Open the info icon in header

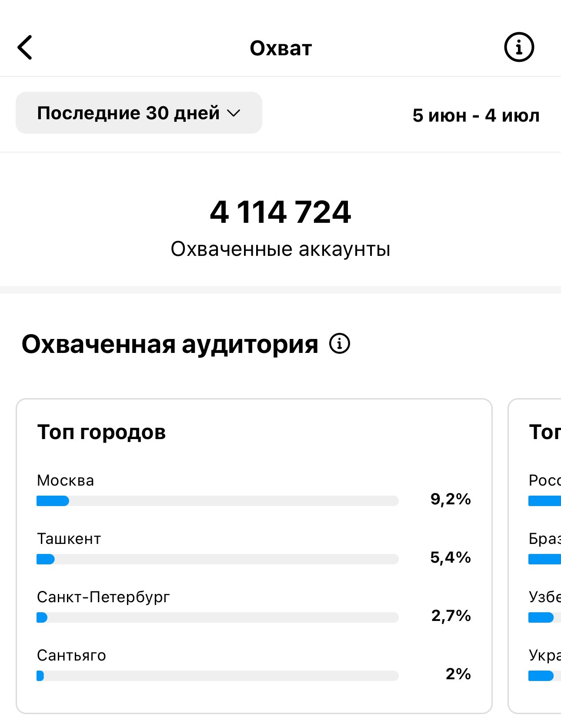519,47
